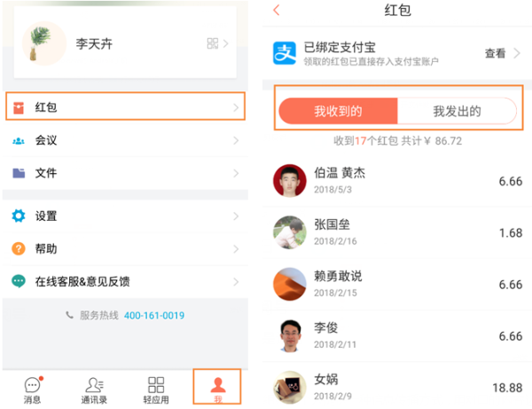The height and width of the screenshot is (409, 532).
Task: Tap the orange 帮助 question mark icon
Action: click(x=19, y=248)
